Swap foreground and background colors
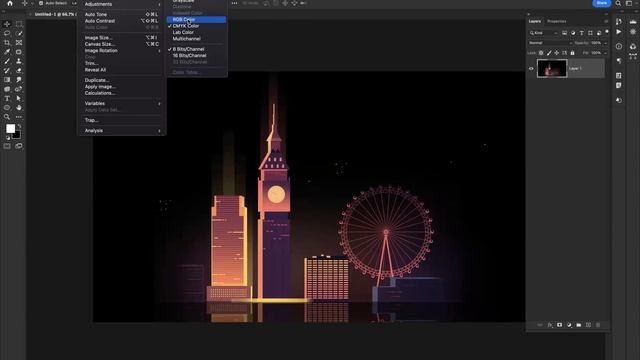The image size is (640, 360). tap(19, 127)
